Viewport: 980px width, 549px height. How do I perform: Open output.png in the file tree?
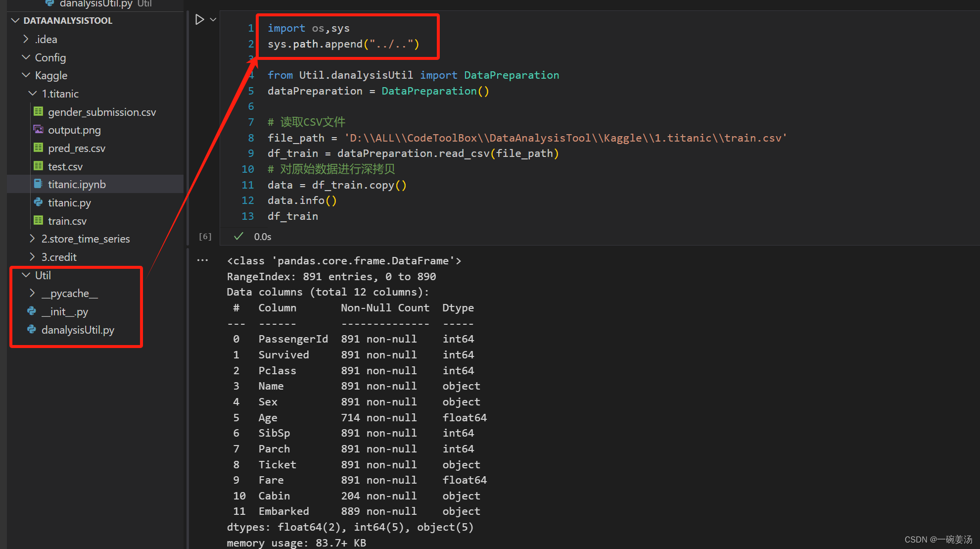[x=74, y=130]
